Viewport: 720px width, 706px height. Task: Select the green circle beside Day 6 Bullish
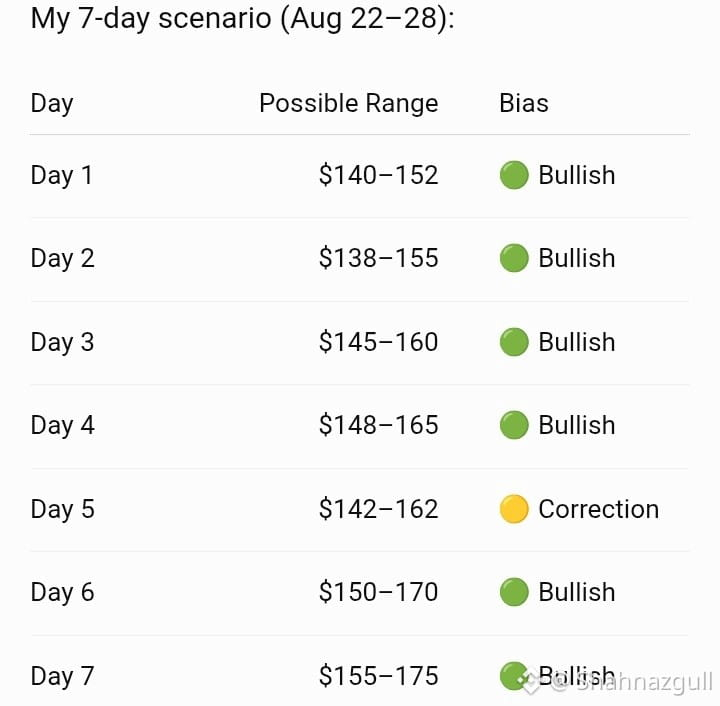click(514, 592)
